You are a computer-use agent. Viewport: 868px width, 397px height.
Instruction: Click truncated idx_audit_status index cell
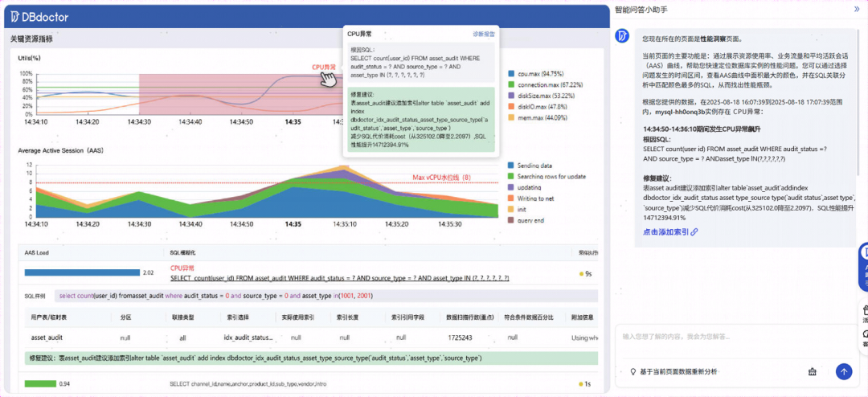click(248, 338)
